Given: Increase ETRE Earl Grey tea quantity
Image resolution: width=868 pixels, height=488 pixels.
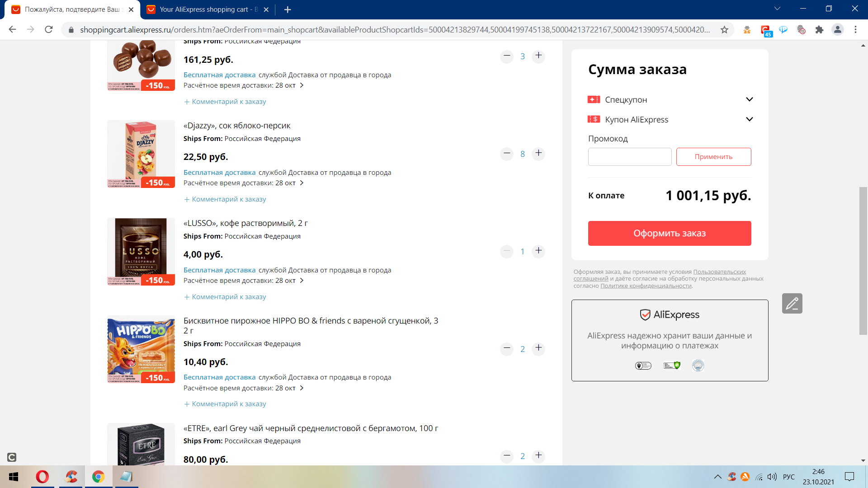Looking at the screenshot, I should (x=538, y=456).
